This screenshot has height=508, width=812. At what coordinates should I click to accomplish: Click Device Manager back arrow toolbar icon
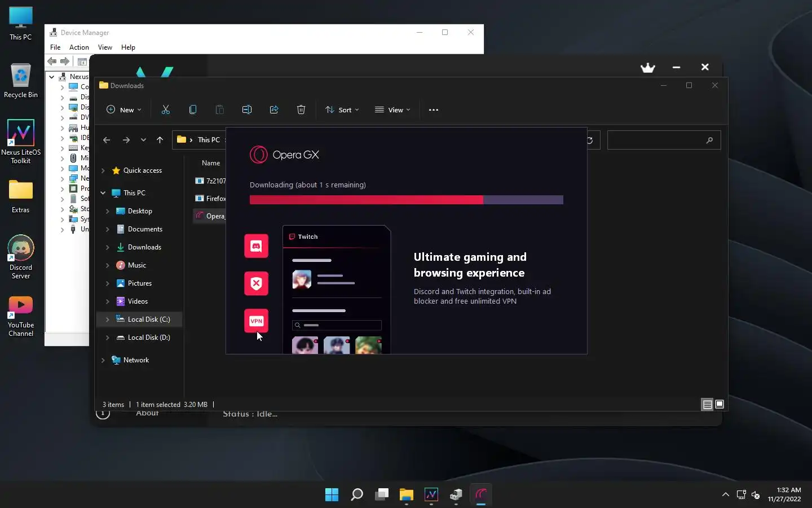pos(52,61)
